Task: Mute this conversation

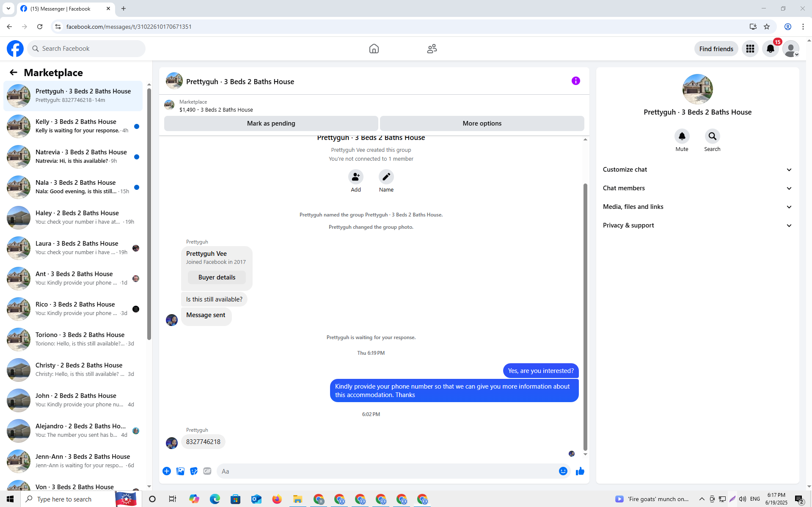Action: (682, 136)
